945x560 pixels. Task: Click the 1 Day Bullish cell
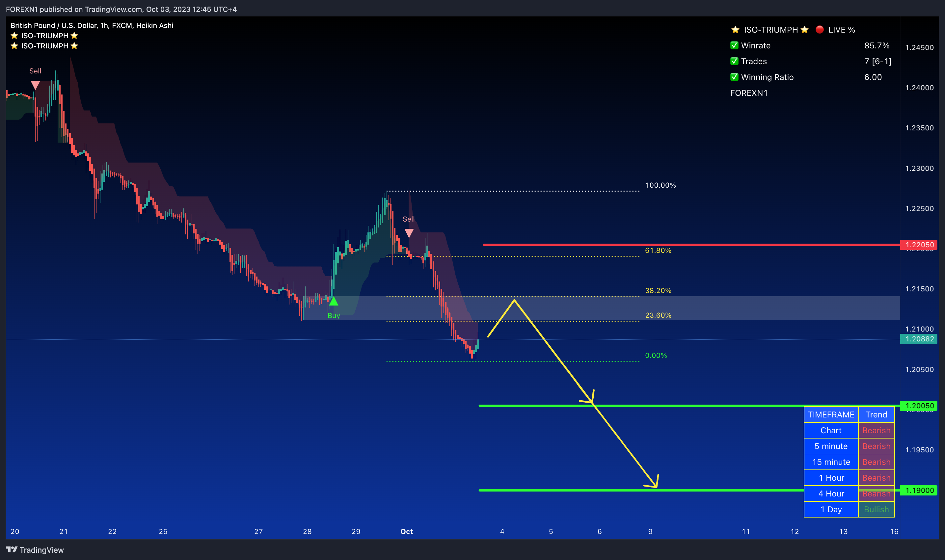click(x=876, y=509)
